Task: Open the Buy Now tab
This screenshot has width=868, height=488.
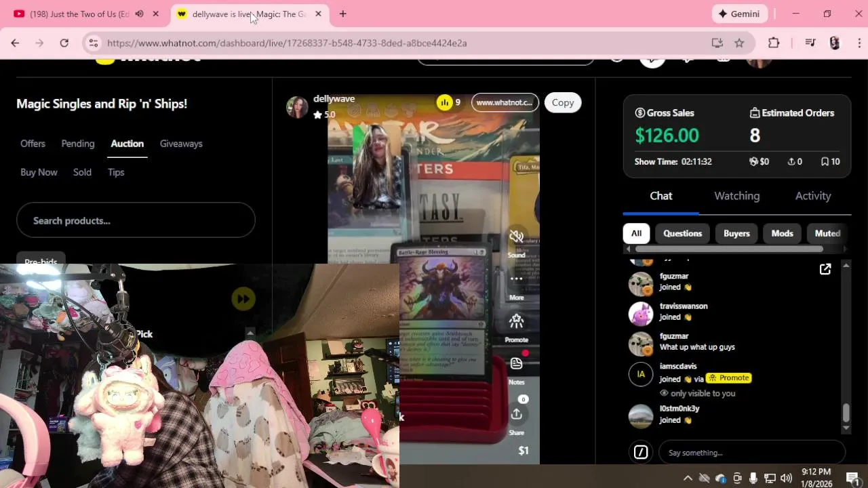Action: [39, 172]
